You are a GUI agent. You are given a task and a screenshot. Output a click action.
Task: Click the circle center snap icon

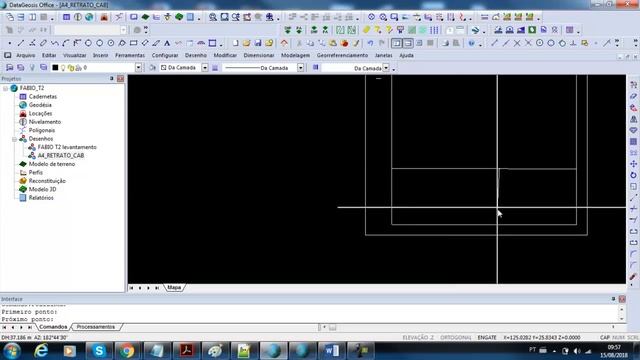tap(540, 43)
